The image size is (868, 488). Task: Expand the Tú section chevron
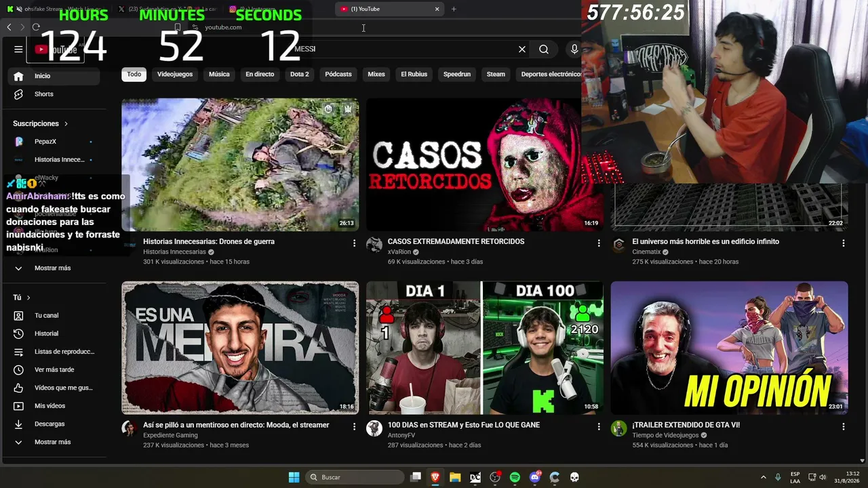(x=28, y=298)
